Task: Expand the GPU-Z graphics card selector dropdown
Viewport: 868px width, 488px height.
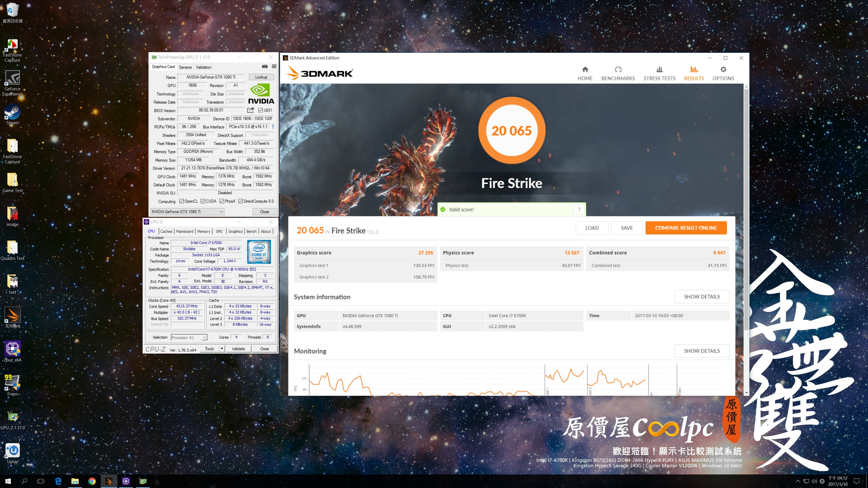Action: point(187,211)
